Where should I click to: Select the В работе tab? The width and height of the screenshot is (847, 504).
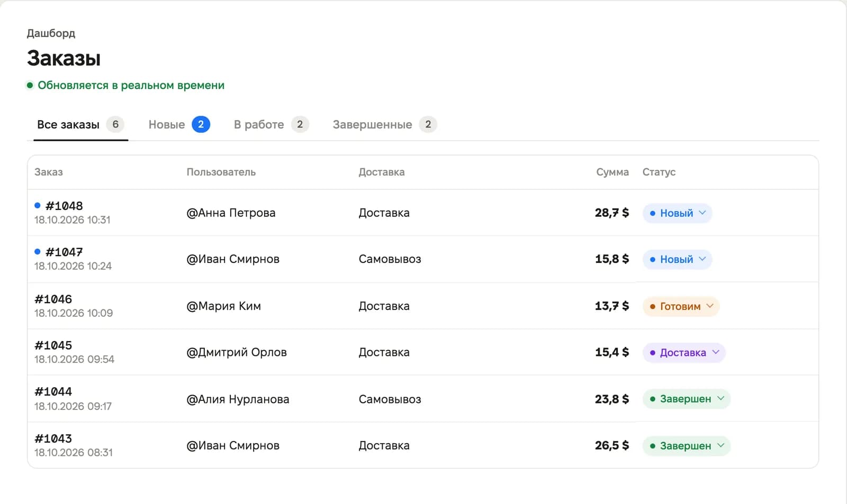pyautogui.click(x=271, y=125)
